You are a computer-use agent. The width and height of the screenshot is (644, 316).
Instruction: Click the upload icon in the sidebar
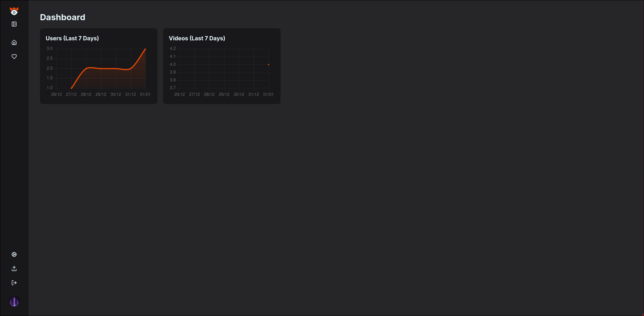tap(14, 269)
